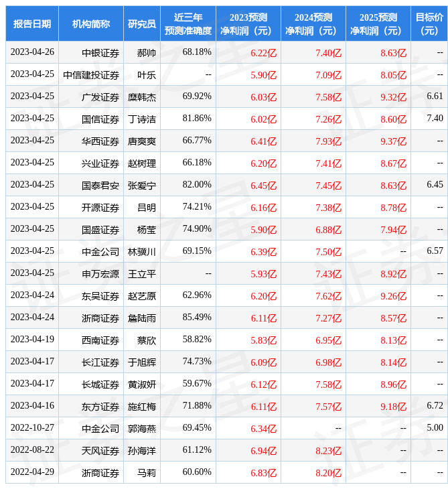This screenshot has width=448, height=489.
Task: Select the 2023预测净利润 column header
Action: click(x=248, y=23)
